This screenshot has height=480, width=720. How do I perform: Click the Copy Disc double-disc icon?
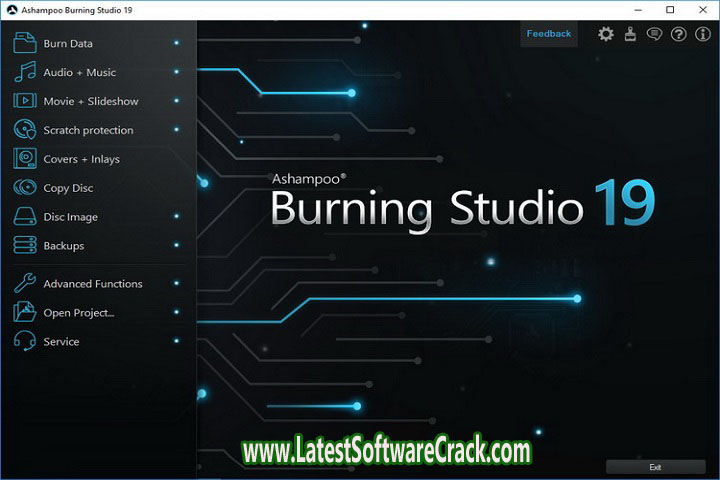coord(25,187)
